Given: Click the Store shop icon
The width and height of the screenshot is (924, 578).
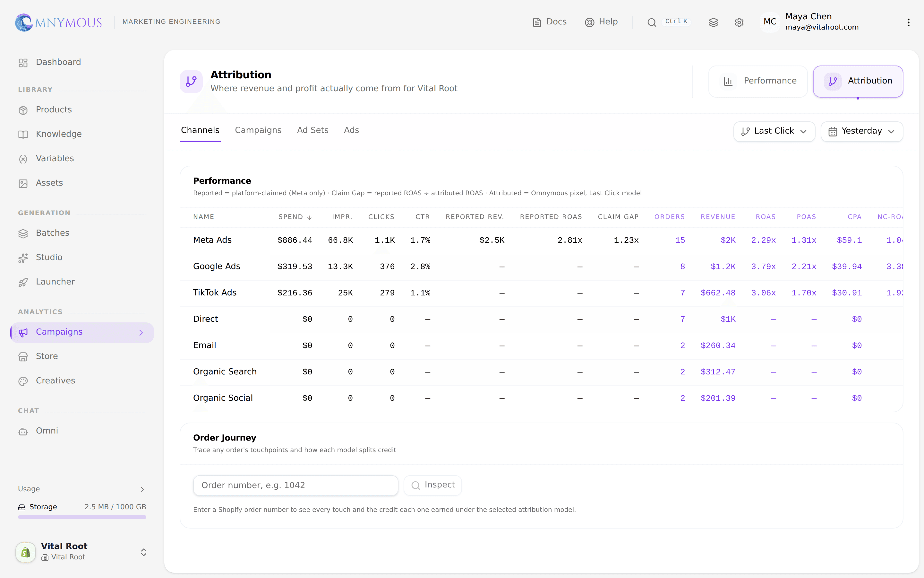Looking at the screenshot, I should point(23,357).
